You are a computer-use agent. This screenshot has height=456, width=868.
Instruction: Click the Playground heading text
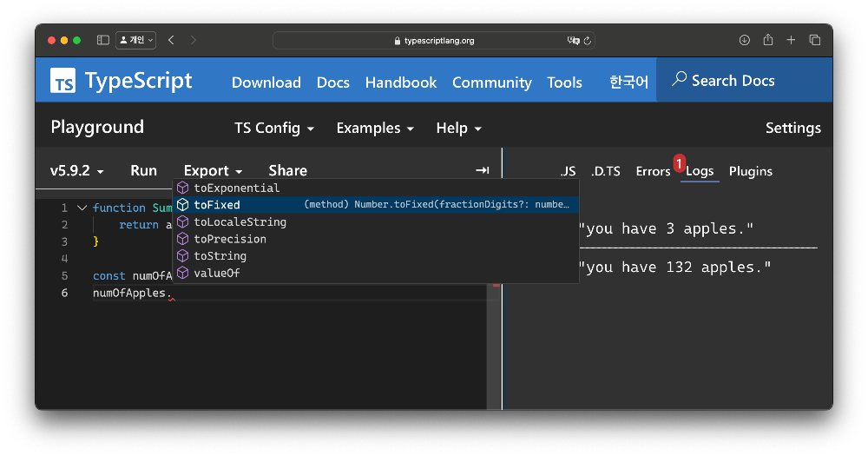tap(97, 127)
